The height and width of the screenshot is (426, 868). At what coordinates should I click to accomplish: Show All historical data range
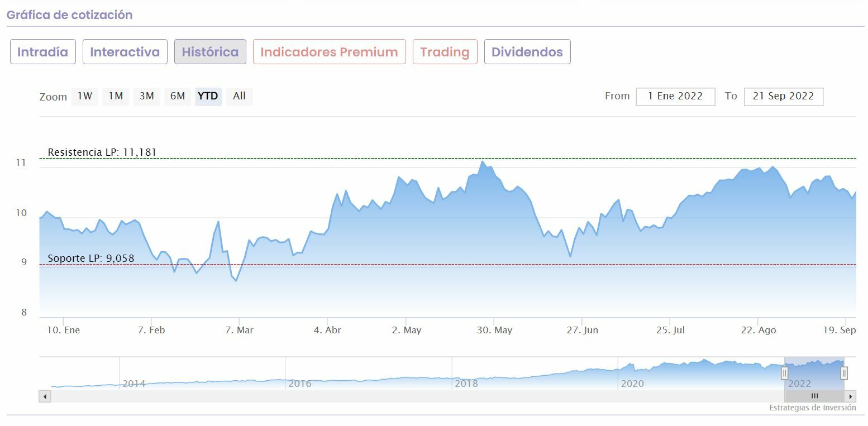239,96
